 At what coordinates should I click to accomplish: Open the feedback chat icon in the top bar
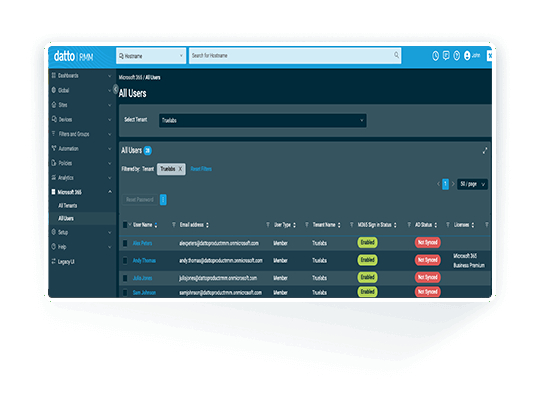(446, 55)
